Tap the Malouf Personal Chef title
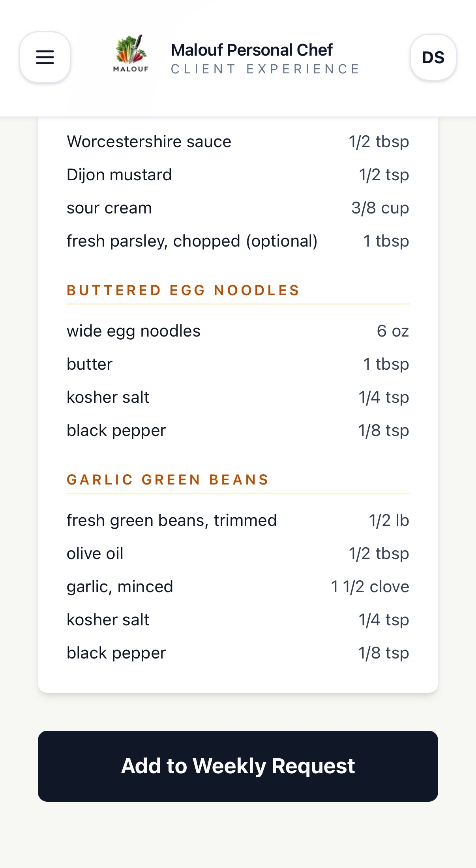This screenshot has width=476, height=868. [x=252, y=50]
